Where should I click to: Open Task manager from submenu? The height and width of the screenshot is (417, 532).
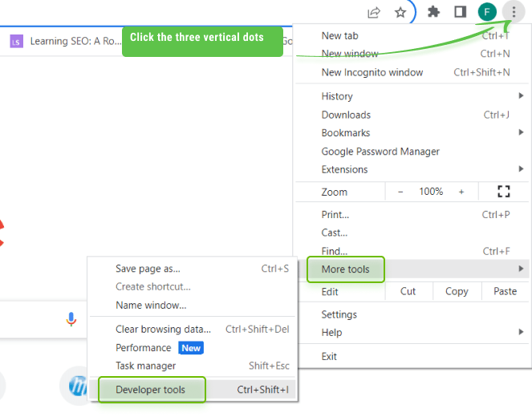(193, 366)
